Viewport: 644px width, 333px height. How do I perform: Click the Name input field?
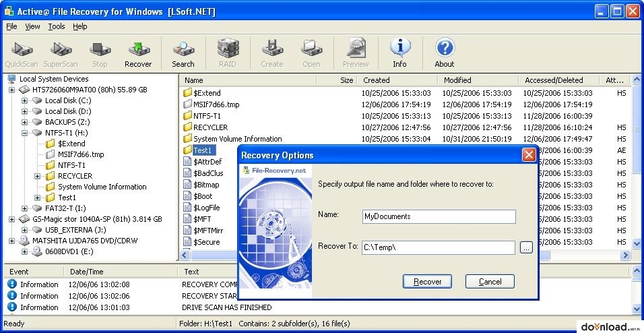coord(439,216)
